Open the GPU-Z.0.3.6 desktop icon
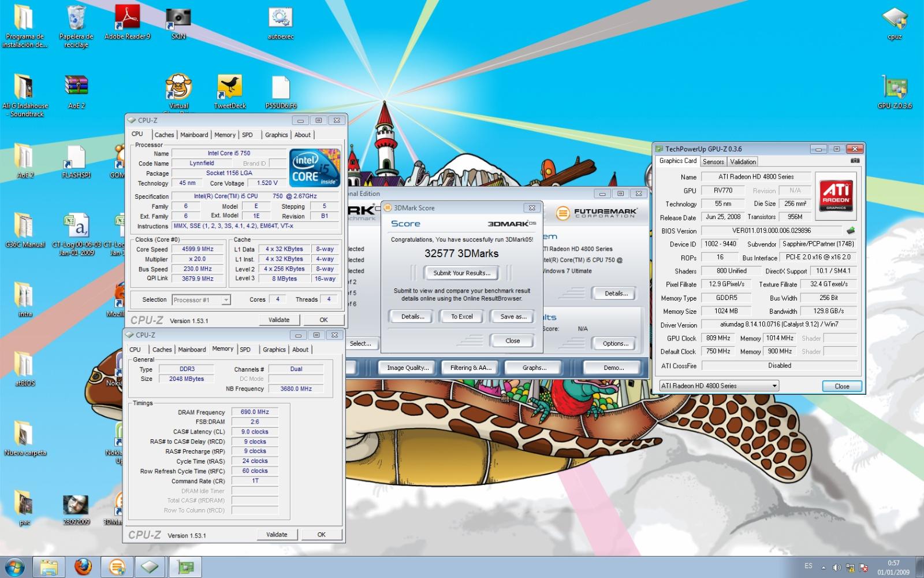Viewport: 924px width, 578px height. tap(895, 91)
